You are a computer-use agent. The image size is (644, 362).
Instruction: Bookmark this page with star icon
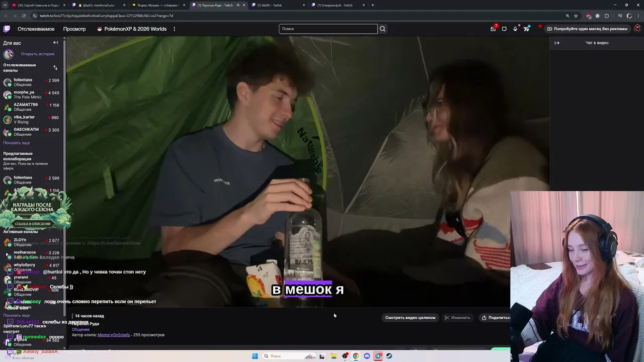tap(576, 16)
